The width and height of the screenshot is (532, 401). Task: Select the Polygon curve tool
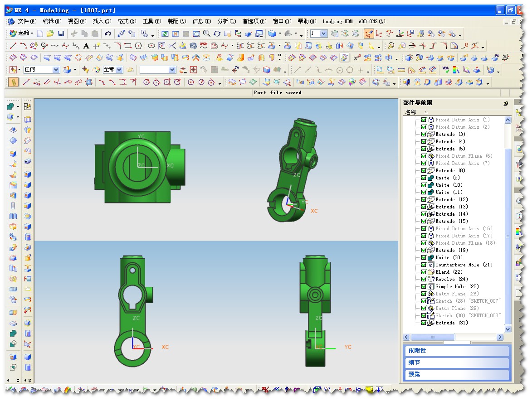(138, 46)
